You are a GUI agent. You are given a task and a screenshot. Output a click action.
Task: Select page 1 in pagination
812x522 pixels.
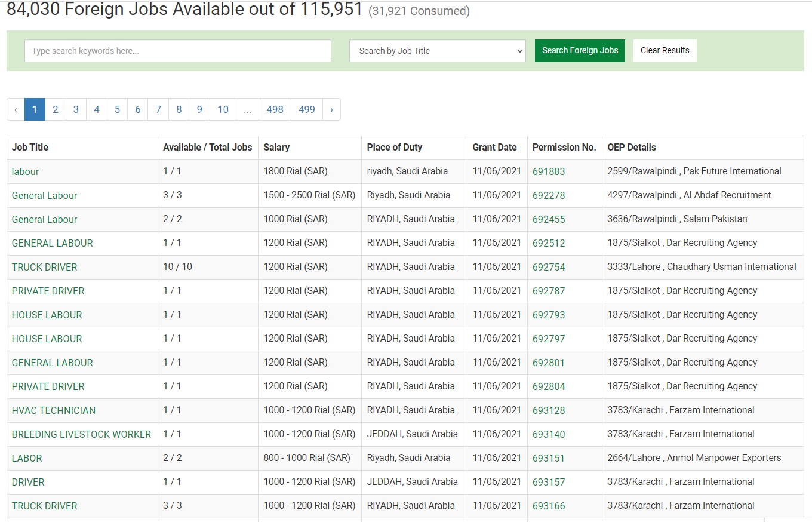click(35, 109)
